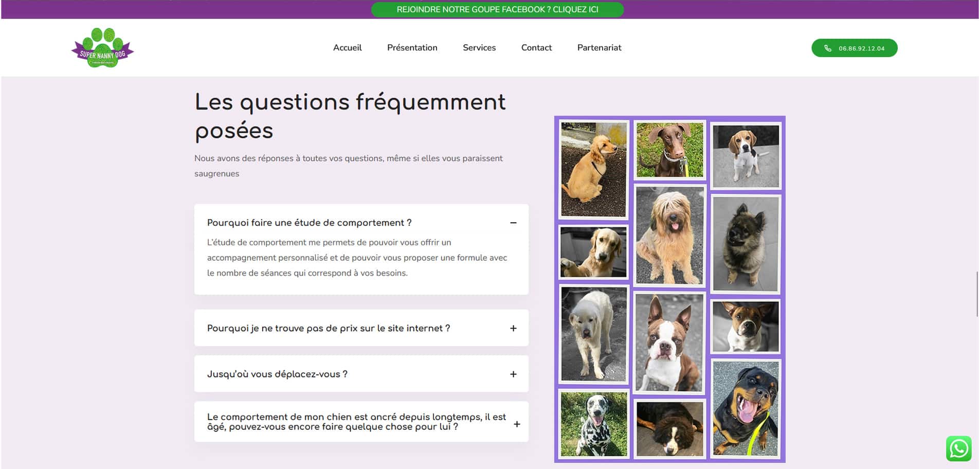Open the Services menu item

pyautogui.click(x=479, y=48)
